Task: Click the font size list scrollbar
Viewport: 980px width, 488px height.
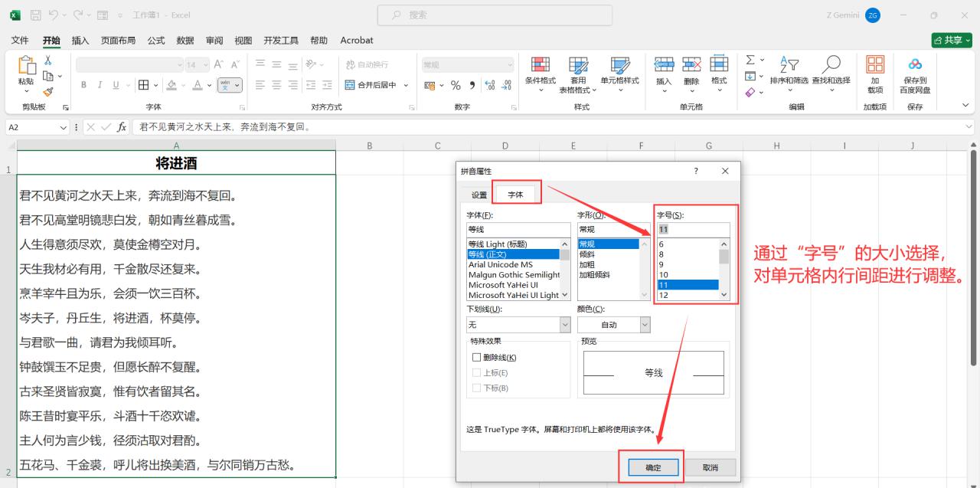Action: pos(724,270)
